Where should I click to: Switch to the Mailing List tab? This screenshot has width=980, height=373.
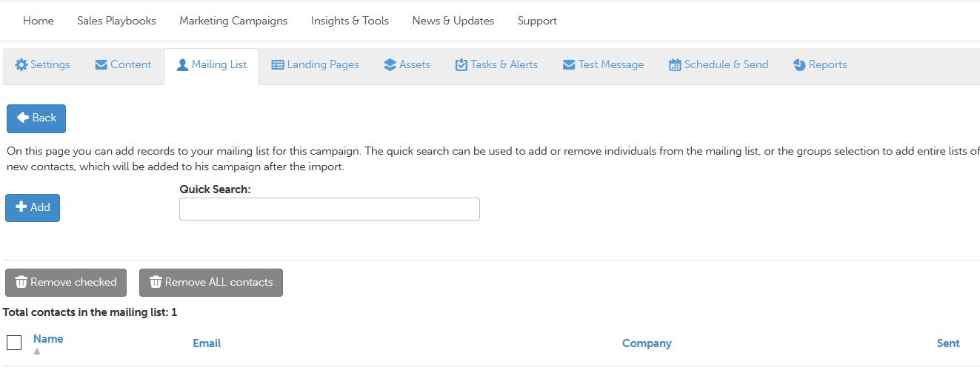[211, 65]
